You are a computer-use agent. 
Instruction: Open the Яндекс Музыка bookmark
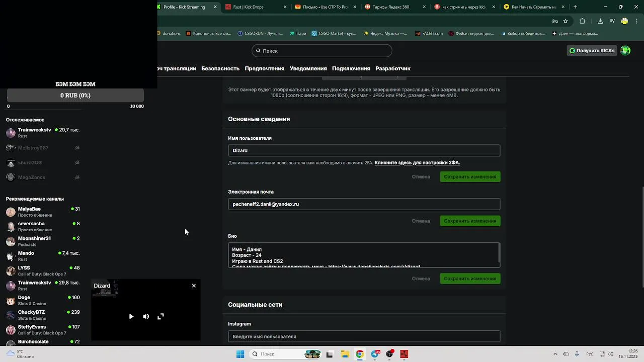385,34
